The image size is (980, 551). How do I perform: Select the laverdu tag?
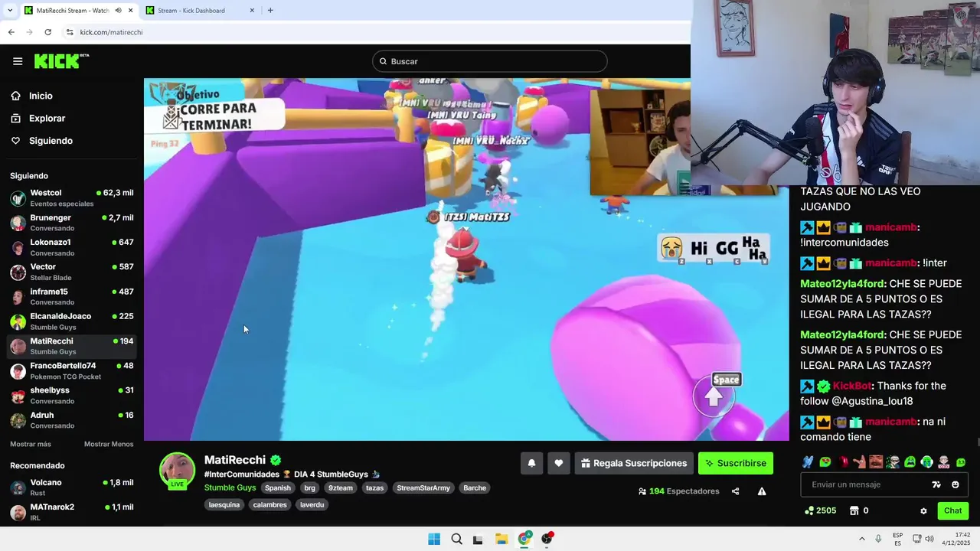pyautogui.click(x=312, y=505)
